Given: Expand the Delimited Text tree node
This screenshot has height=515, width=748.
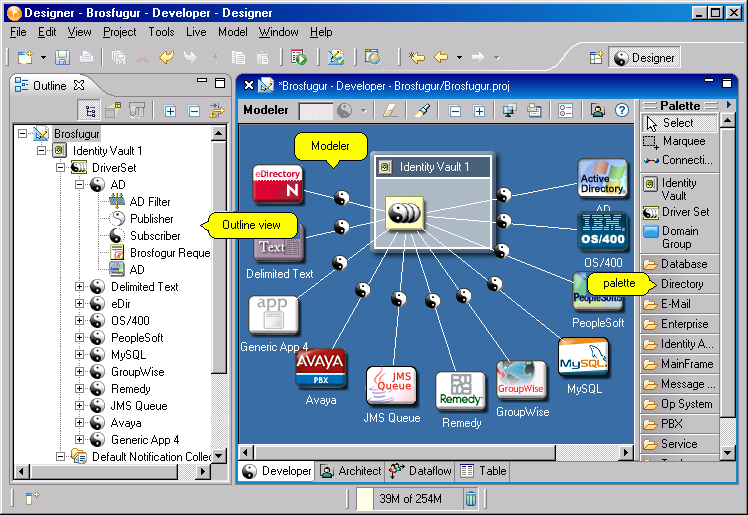Looking at the screenshot, I should (x=80, y=287).
